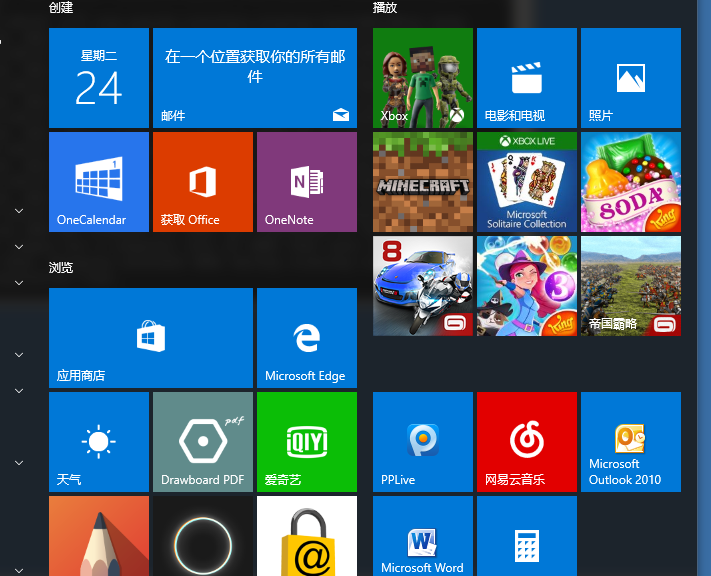Screen dimensions: 711x576
Task: Launch OneNote from the tiles
Action: (307, 182)
